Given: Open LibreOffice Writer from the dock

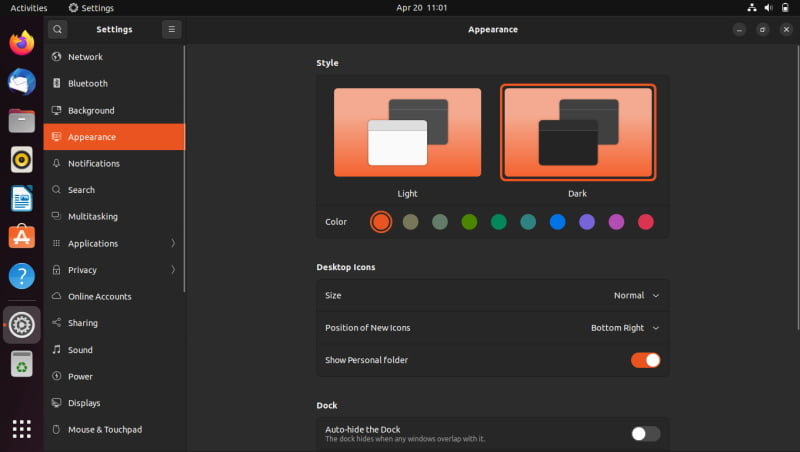Looking at the screenshot, I should point(21,198).
